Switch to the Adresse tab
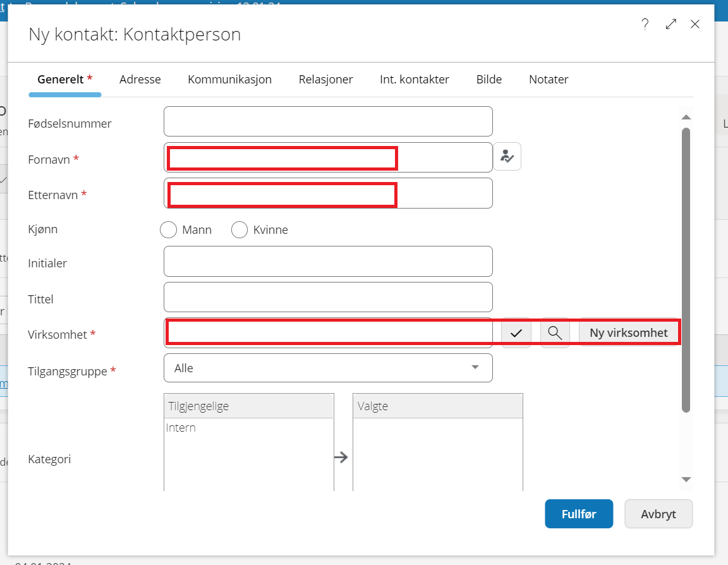The height and width of the screenshot is (565, 728). coord(140,80)
